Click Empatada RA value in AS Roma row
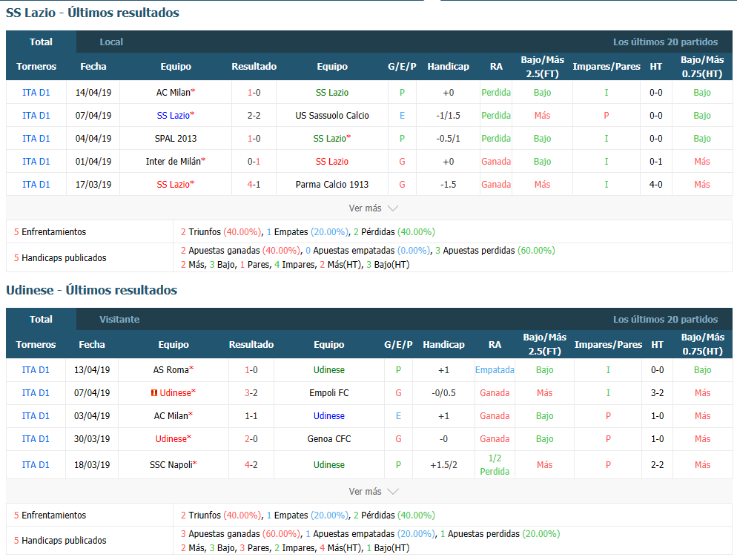Viewport: 737px width, 560px height. [x=495, y=370]
